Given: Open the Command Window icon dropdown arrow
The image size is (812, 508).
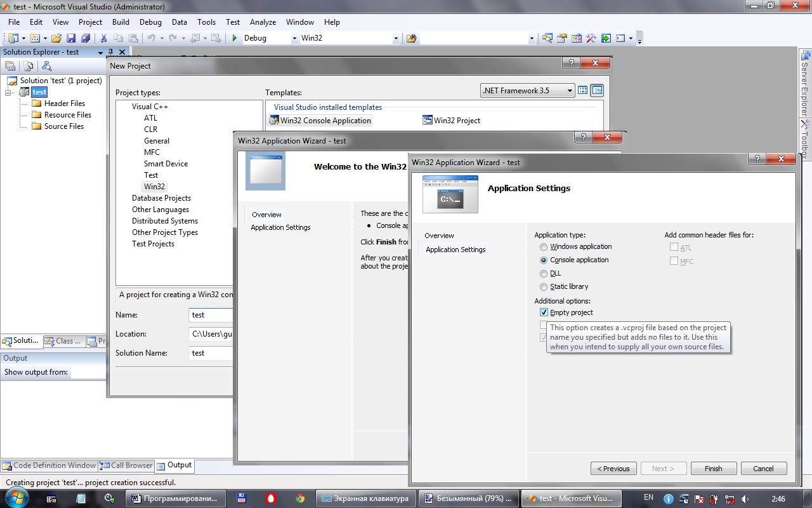Looking at the screenshot, I should (631, 38).
